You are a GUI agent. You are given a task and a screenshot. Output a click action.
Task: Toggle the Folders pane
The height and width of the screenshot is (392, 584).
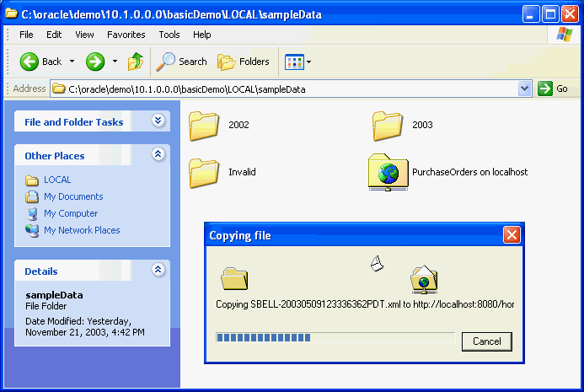point(244,62)
